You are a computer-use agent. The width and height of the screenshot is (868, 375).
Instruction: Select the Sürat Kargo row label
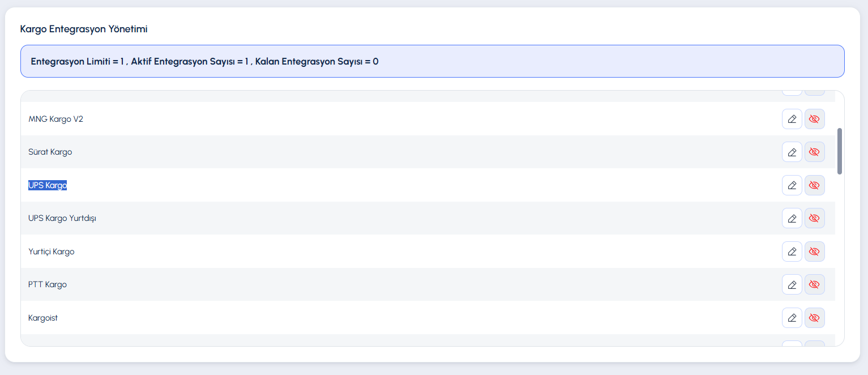click(x=50, y=152)
